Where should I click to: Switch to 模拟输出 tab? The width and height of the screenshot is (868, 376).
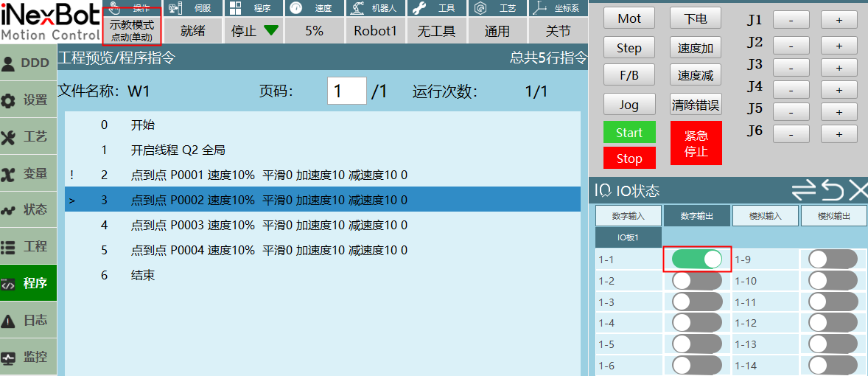(x=834, y=215)
